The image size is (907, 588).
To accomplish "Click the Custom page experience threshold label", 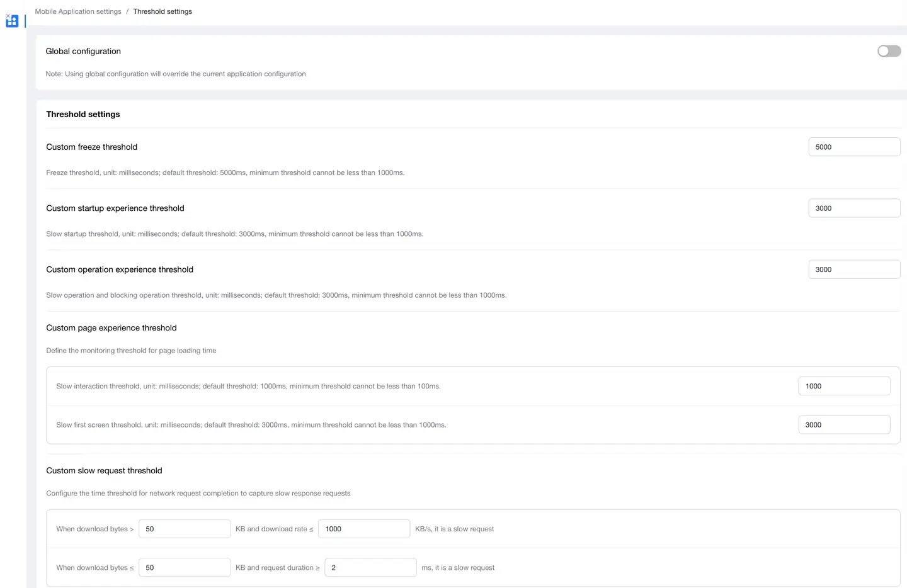I will point(111,328).
